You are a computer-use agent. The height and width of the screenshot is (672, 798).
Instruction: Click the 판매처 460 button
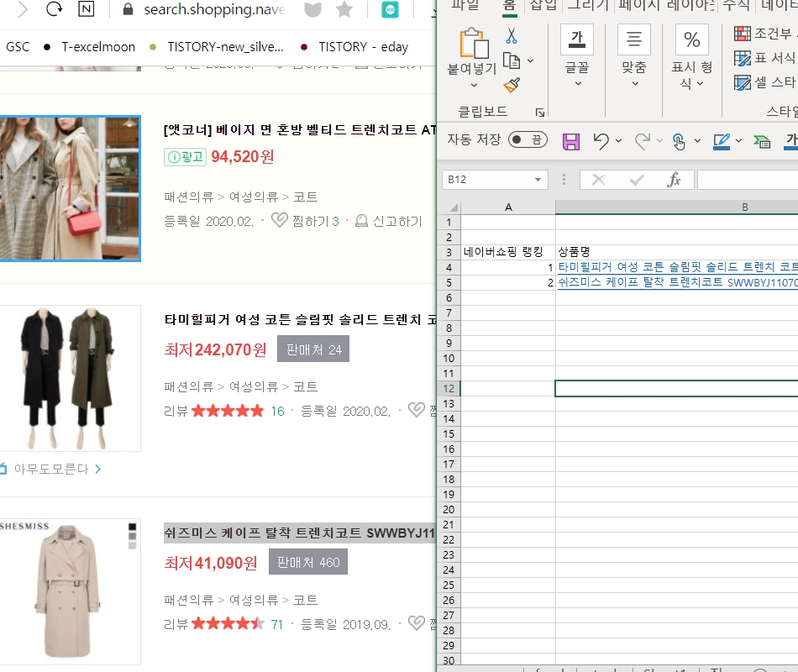[x=308, y=562]
